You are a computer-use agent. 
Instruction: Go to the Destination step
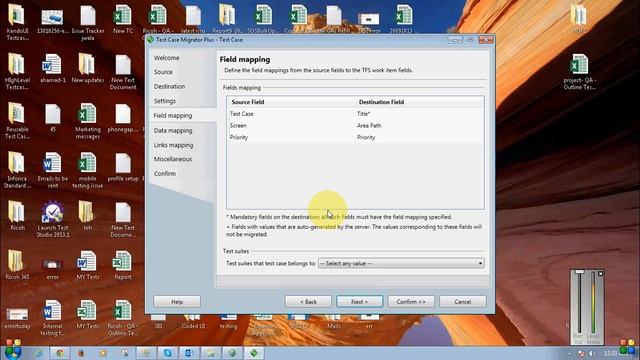tap(169, 87)
